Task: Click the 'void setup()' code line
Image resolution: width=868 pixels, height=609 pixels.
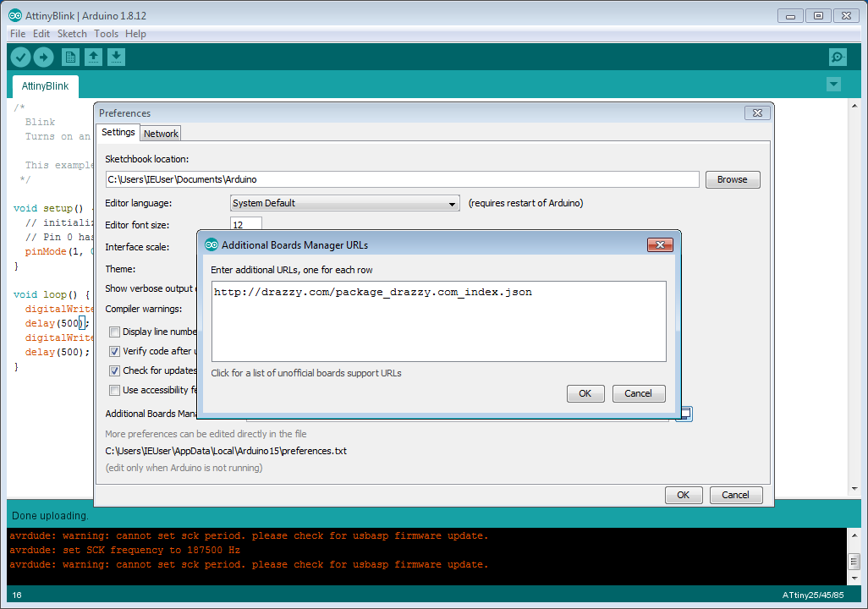Action: tap(52, 208)
